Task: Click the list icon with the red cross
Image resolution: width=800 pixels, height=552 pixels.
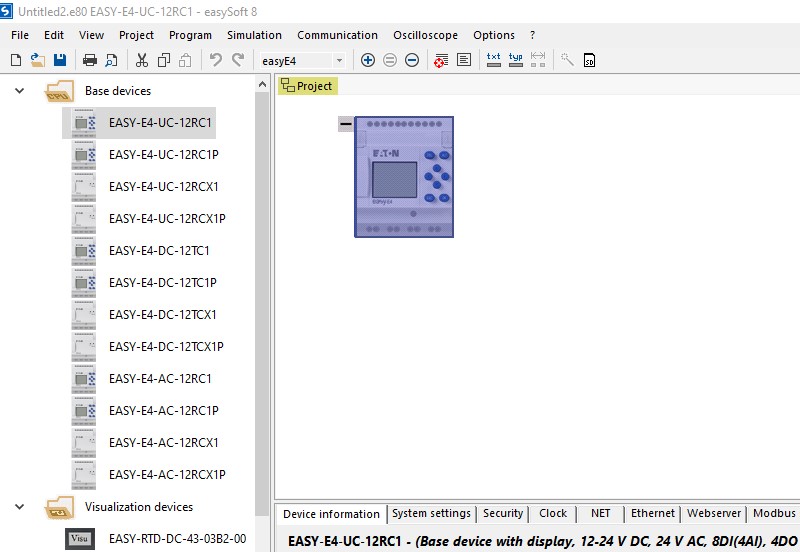Action: (x=441, y=60)
